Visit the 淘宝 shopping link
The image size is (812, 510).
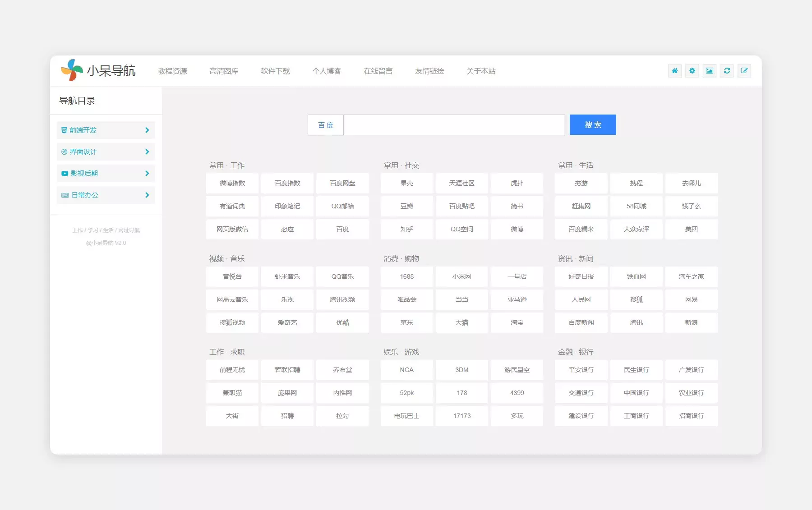517,322
